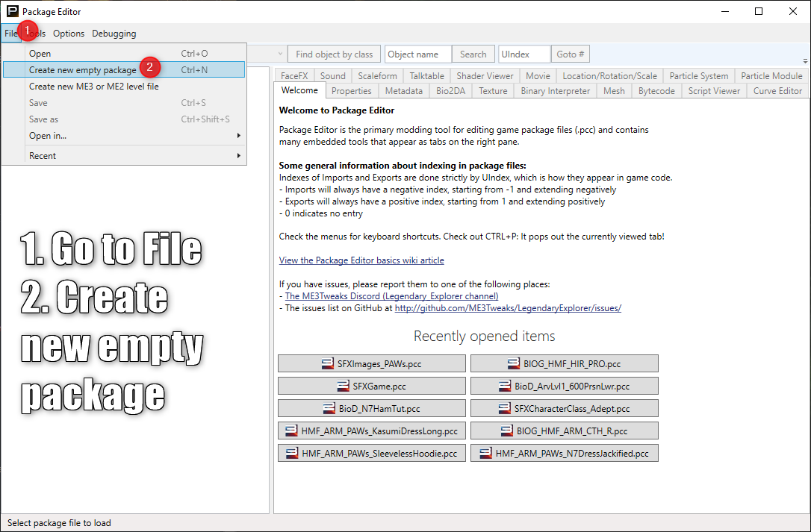Click the toolbar overflow arrow at far right
Viewport: 811px width, 532px height.
[x=805, y=60]
